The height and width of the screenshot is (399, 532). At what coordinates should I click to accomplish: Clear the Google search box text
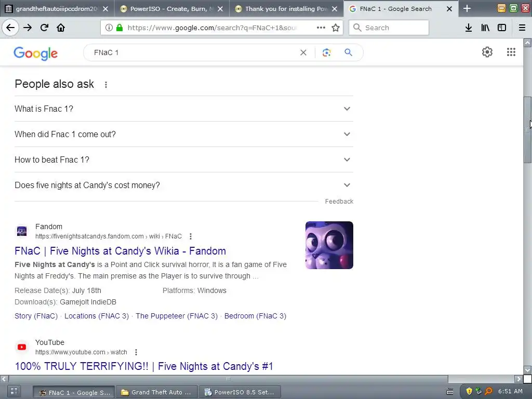tap(303, 52)
